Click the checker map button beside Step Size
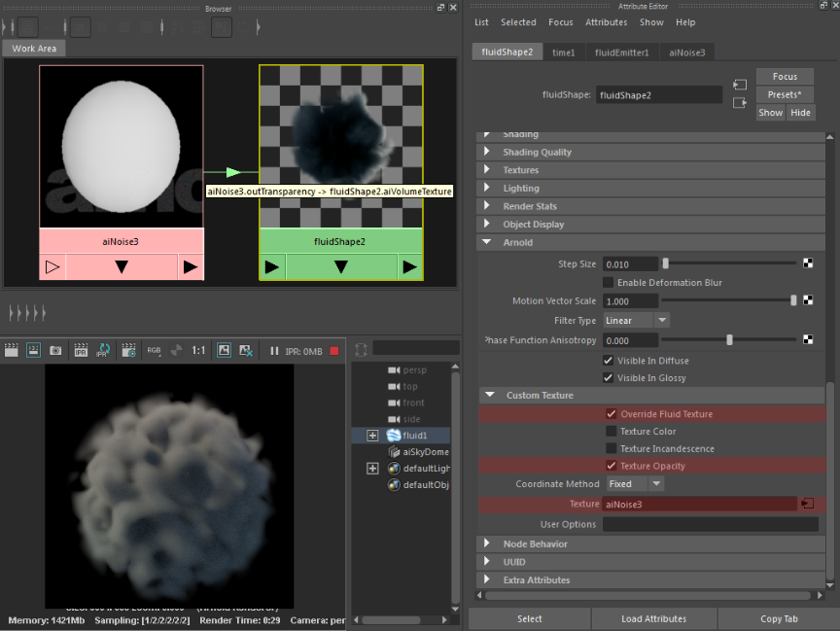Screen dimensions: 840x631 pyautogui.click(x=808, y=263)
